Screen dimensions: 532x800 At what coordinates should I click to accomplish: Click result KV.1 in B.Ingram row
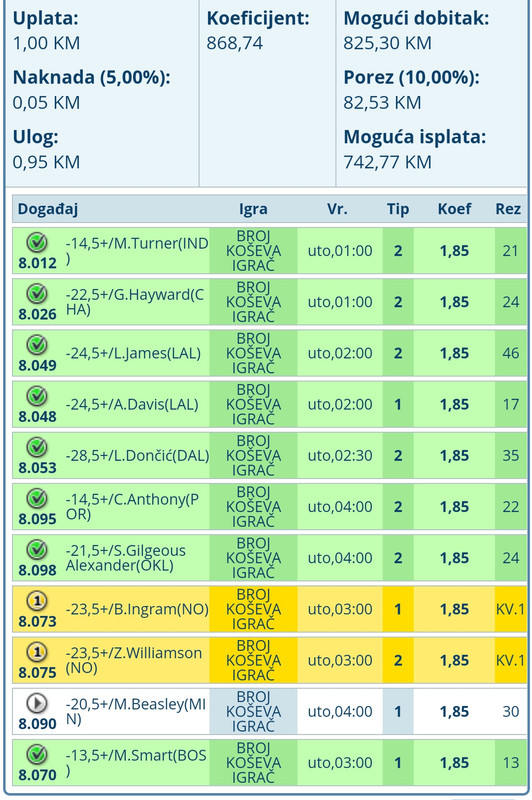510,609
